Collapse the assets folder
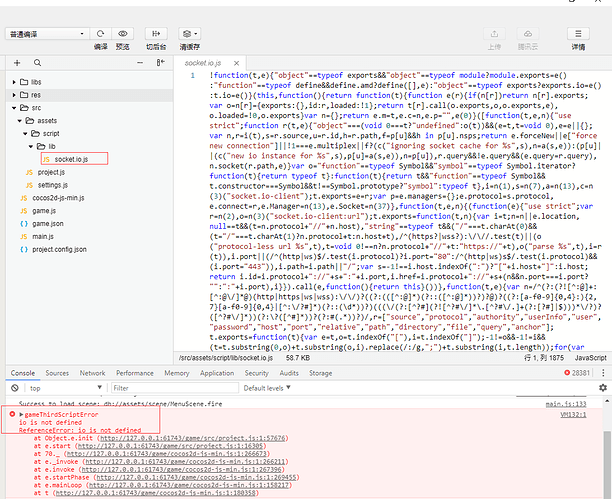 click(x=20, y=121)
